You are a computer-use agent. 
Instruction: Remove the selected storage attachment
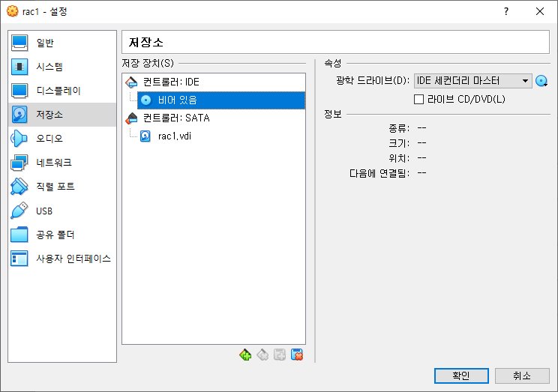[x=297, y=355]
